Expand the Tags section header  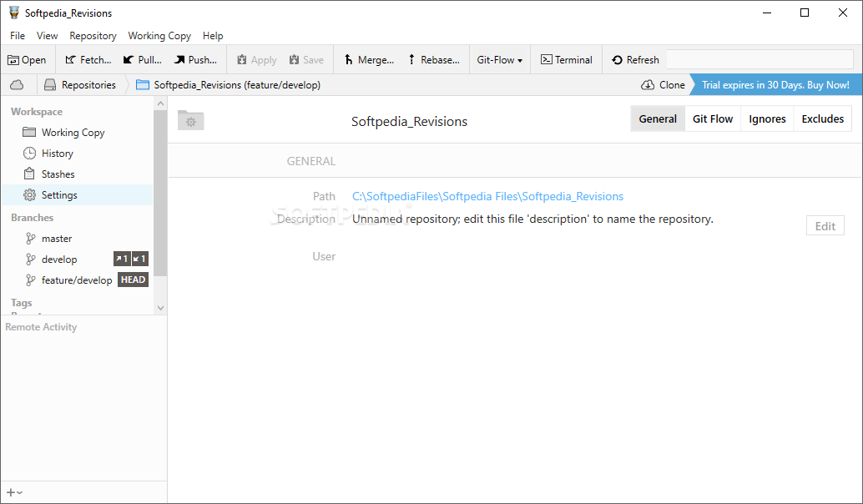[x=22, y=303]
